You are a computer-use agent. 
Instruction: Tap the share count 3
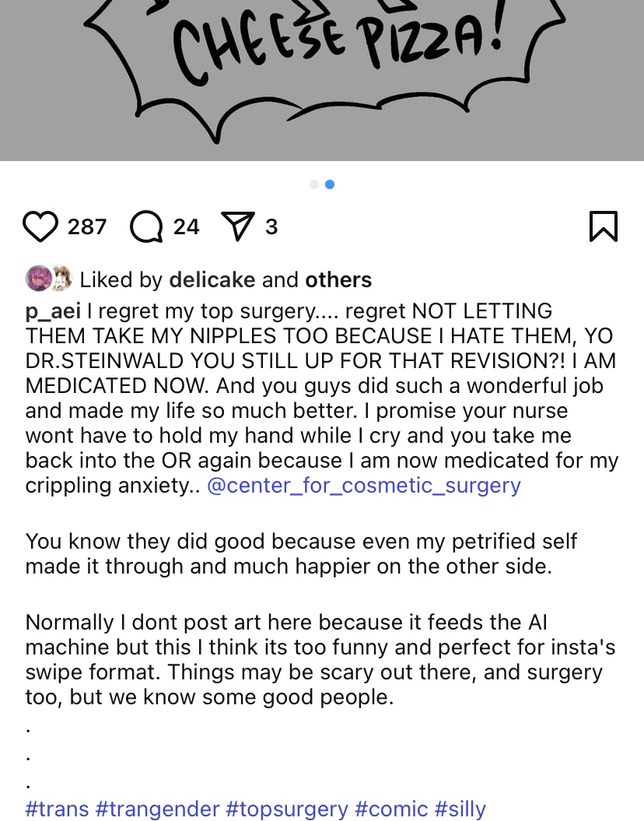[271, 226]
